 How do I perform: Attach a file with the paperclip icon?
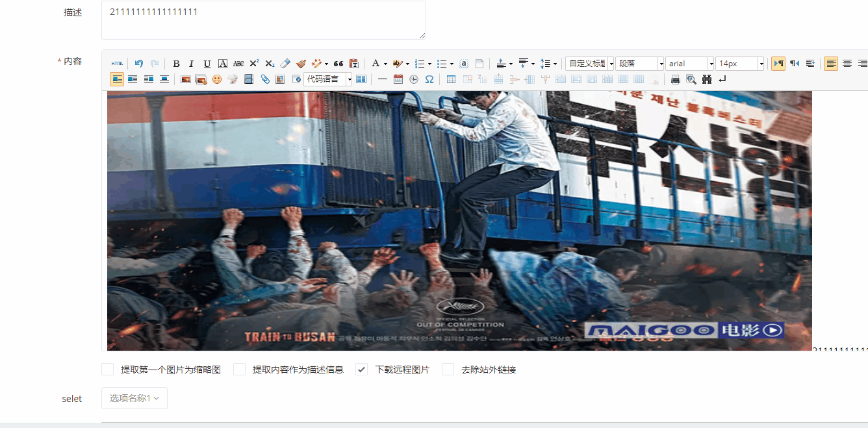(264, 79)
